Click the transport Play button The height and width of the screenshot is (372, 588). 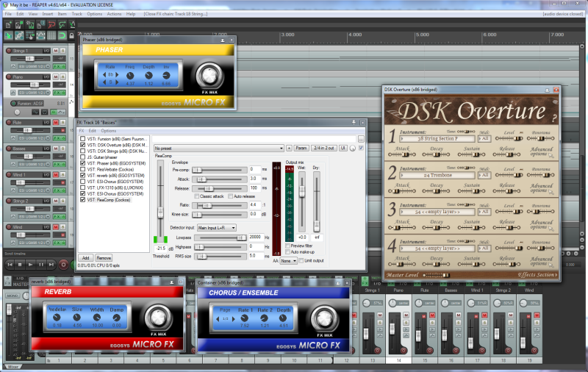[x=31, y=265]
